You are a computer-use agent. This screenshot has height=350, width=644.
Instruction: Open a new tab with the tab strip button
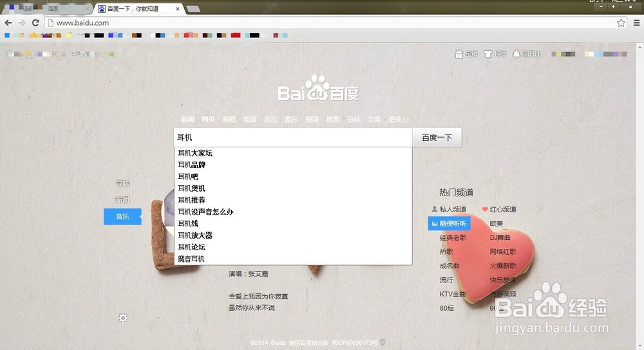tap(193, 9)
